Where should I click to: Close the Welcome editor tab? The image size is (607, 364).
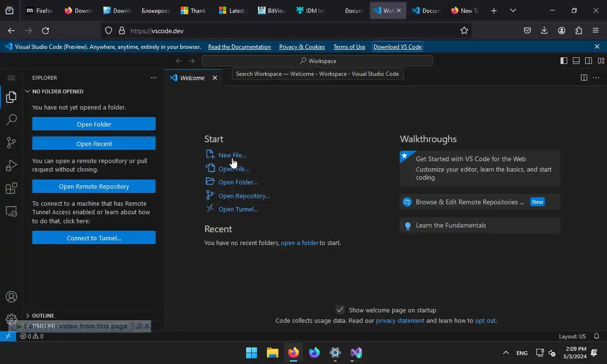[215, 78]
